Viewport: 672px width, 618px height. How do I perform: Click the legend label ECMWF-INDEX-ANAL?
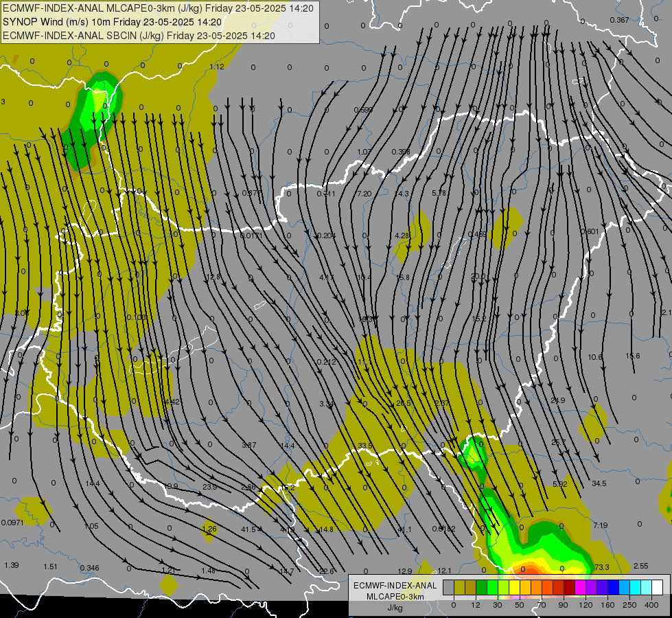pyautogui.click(x=395, y=586)
